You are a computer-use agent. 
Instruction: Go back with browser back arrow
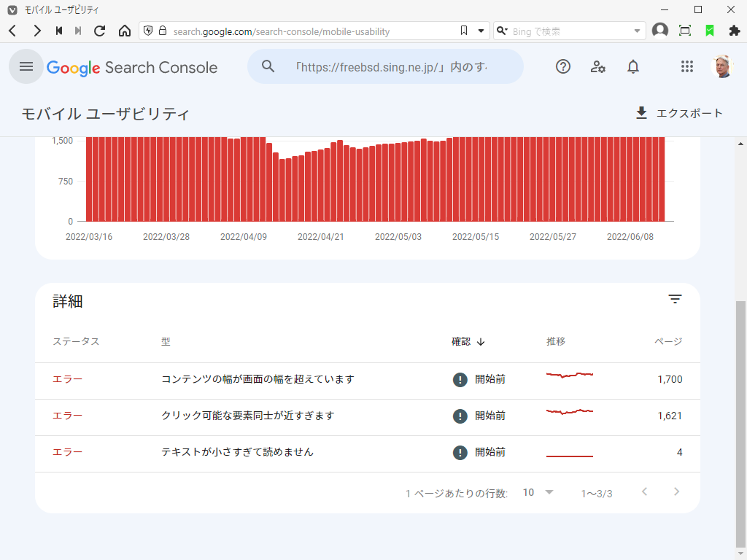click(x=13, y=31)
